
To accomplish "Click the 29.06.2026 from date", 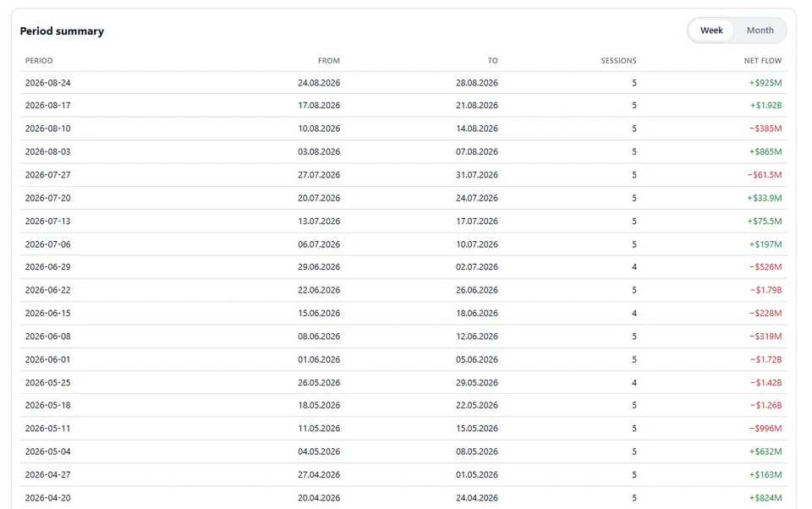I will (x=319, y=267).
